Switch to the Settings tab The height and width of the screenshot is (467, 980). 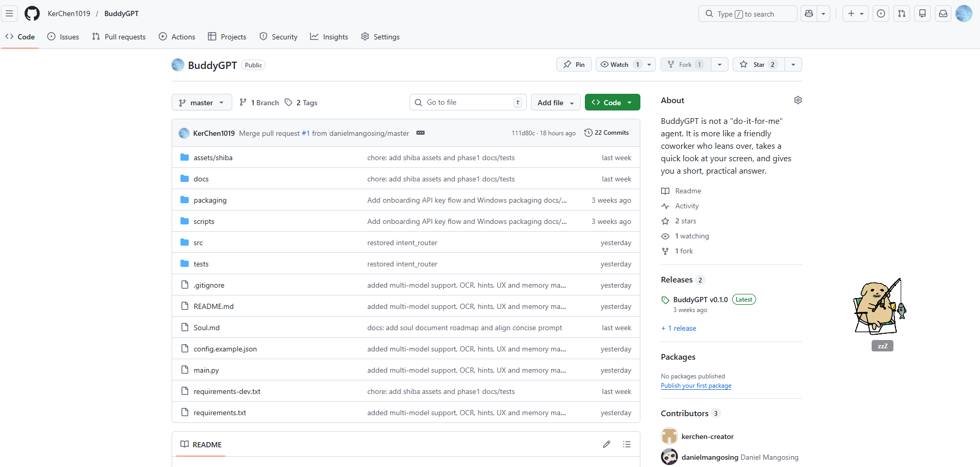tap(381, 37)
